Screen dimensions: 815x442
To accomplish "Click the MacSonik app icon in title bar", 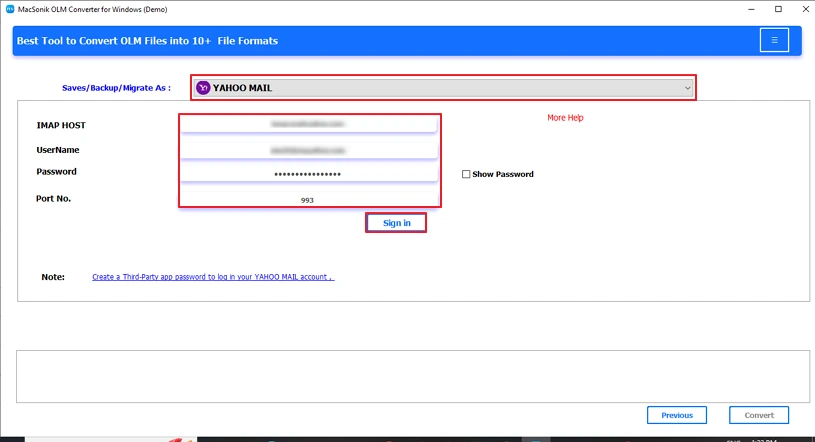I will click(8, 8).
